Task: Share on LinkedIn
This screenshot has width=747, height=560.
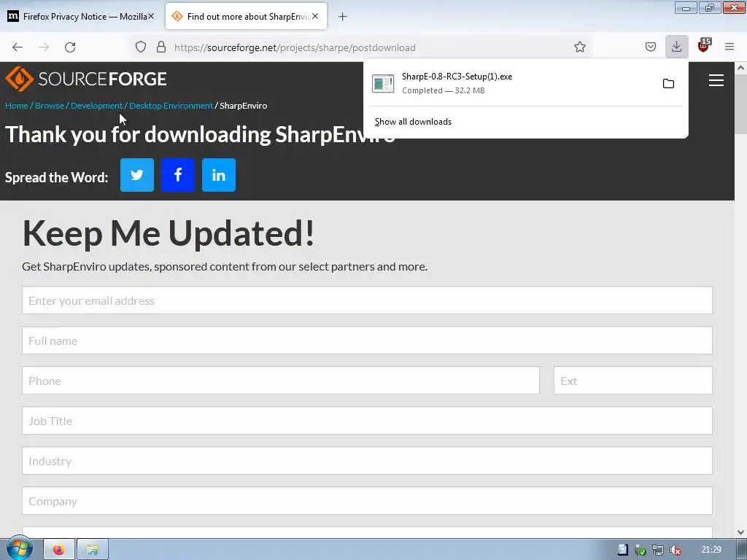Action: pyautogui.click(x=219, y=175)
